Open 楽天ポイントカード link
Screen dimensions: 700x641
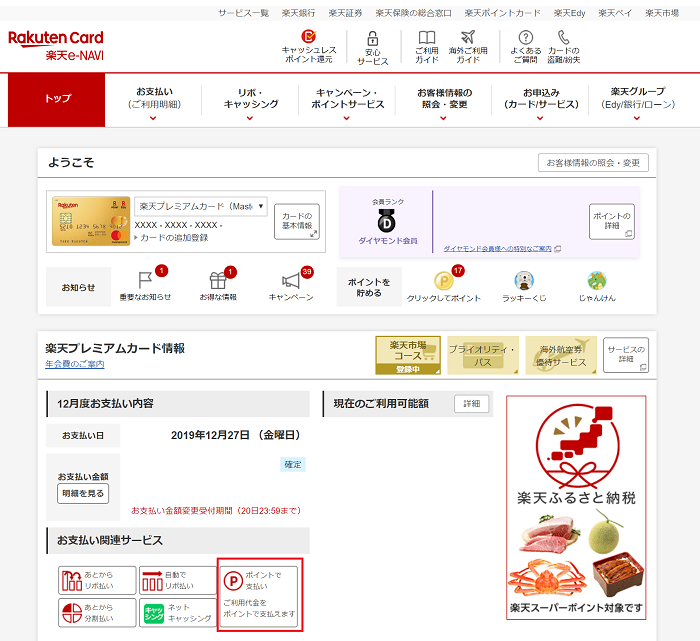tap(502, 13)
